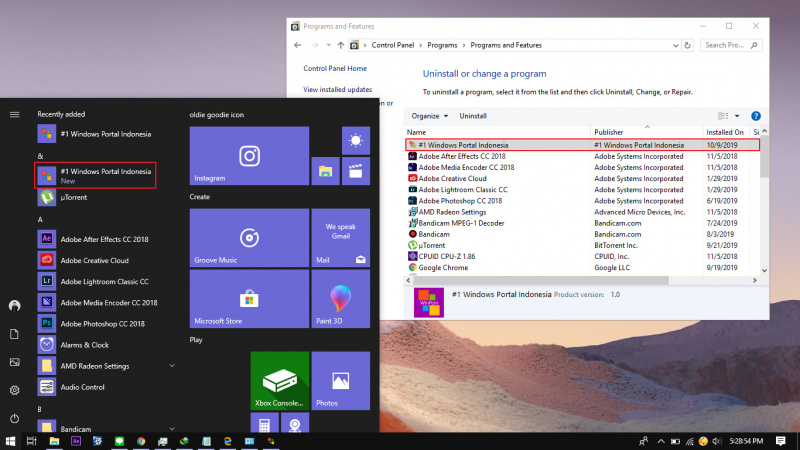Open recent locations dropdown near navigation arrows
Screen dimensions: 800x450
(328, 45)
